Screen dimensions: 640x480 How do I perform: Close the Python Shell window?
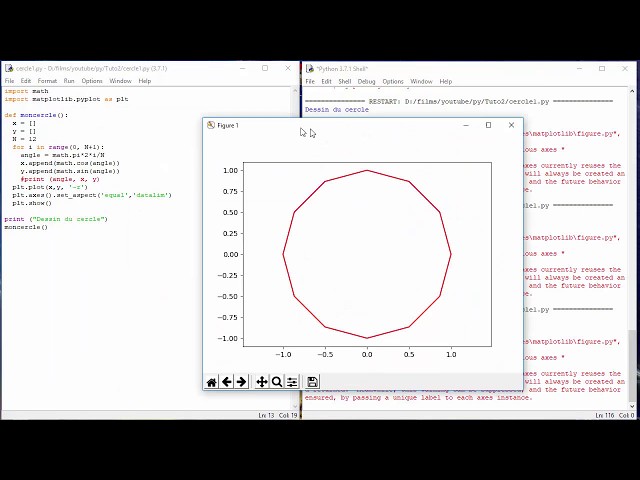[x=625, y=69]
